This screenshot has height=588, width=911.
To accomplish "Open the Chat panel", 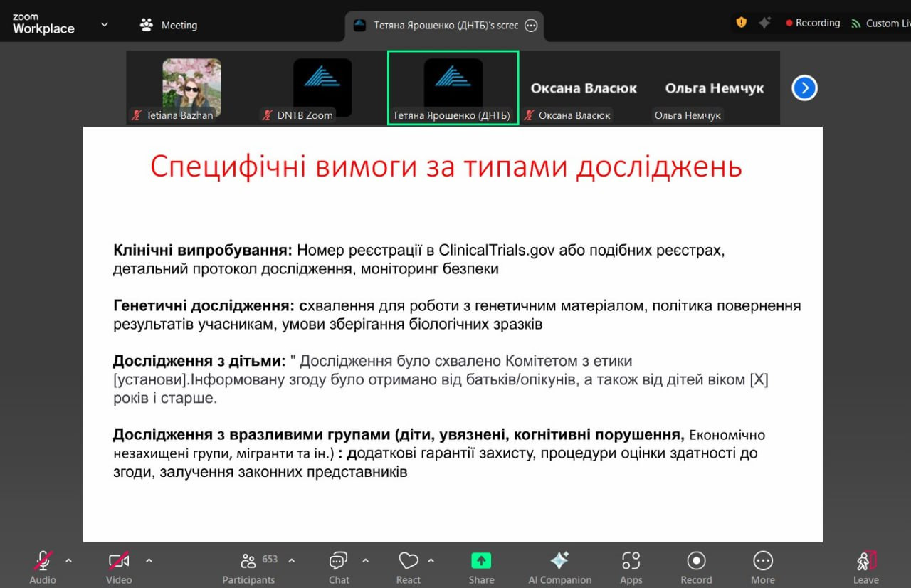I will point(339,567).
